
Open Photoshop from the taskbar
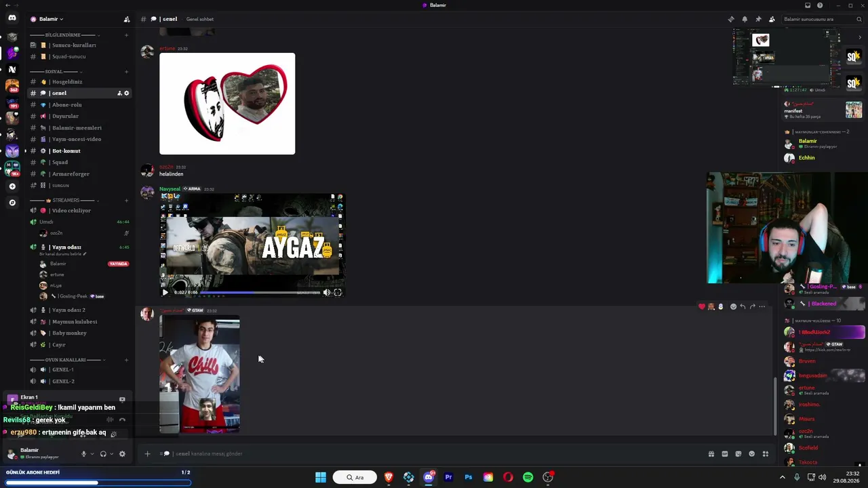[468, 477]
